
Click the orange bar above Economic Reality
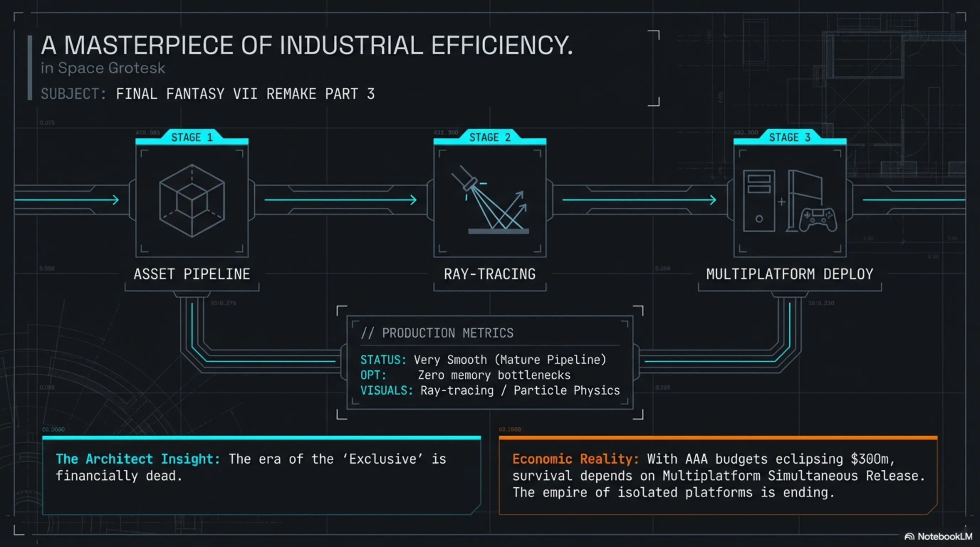(718, 438)
